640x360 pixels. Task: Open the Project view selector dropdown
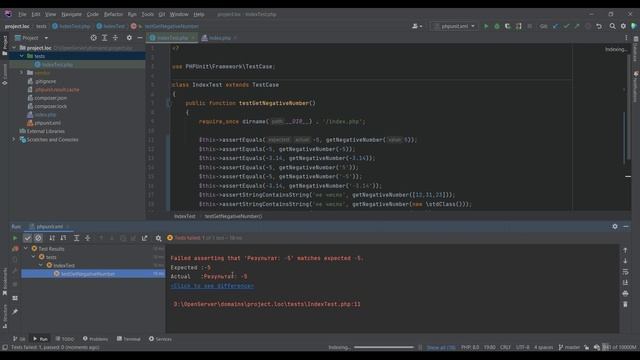[x=31, y=38]
